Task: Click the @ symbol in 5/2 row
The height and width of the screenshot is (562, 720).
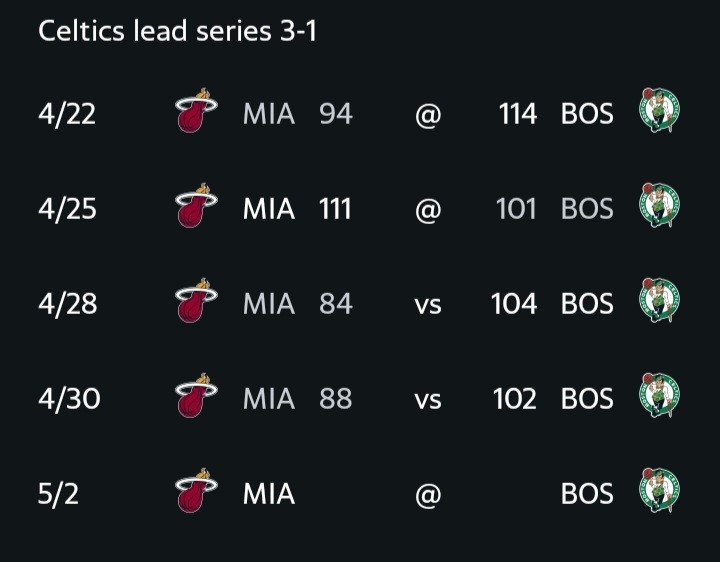Action: coord(428,495)
